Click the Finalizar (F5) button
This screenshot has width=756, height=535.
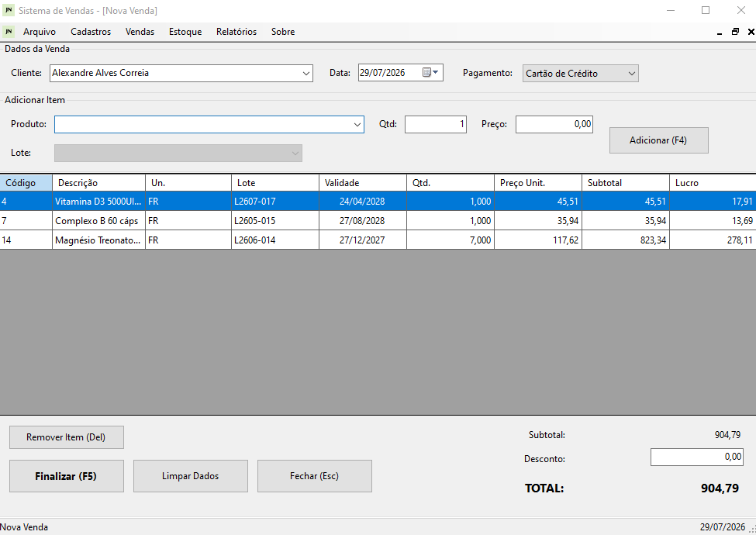coord(67,476)
